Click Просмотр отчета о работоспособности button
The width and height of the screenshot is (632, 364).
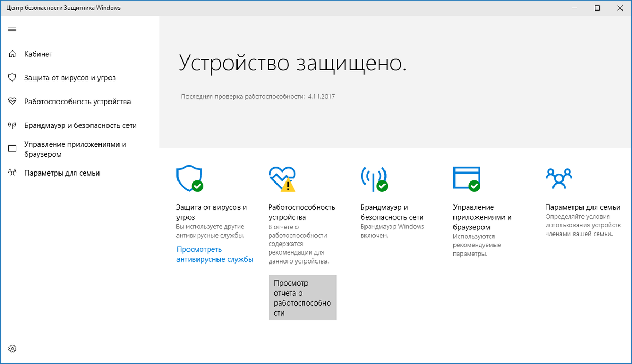tap(302, 298)
